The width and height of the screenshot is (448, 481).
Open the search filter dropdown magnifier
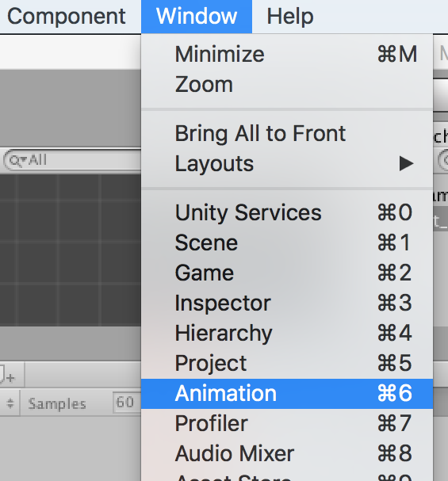17,160
